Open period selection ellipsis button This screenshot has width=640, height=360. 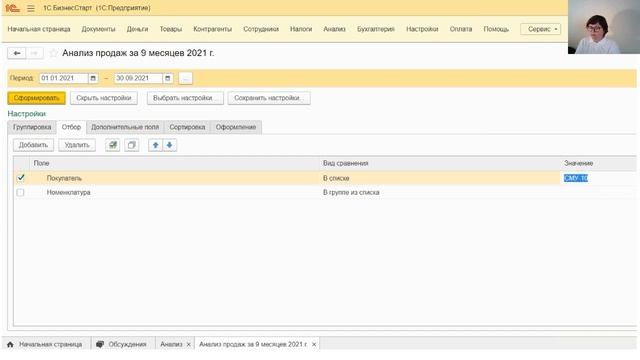tap(185, 78)
